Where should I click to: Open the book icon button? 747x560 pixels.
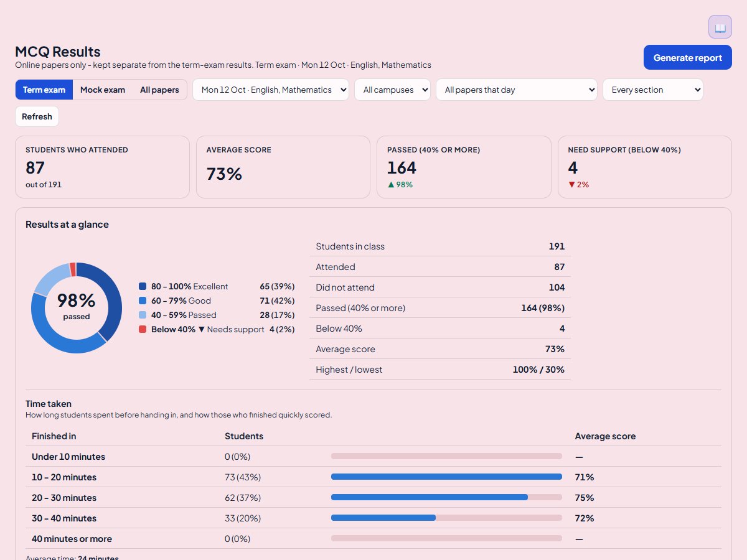[720, 27]
